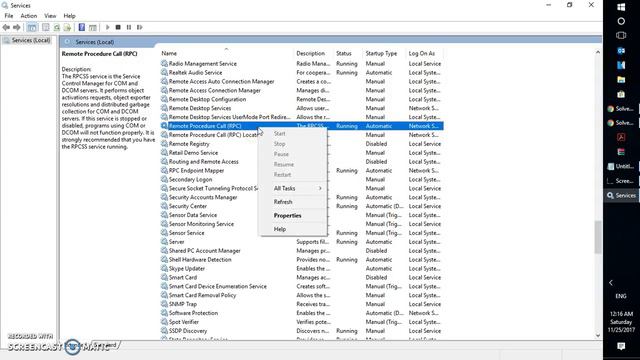Select the Radio Management Service row
Viewport: 640px width, 360px height.
(x=301, y=64)
